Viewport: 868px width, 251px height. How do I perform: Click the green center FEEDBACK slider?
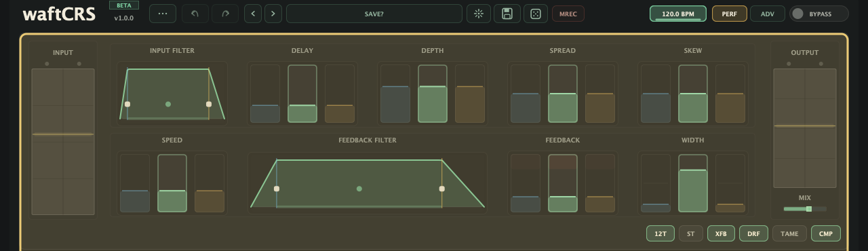pyautogui.click(x=563, y=183)
